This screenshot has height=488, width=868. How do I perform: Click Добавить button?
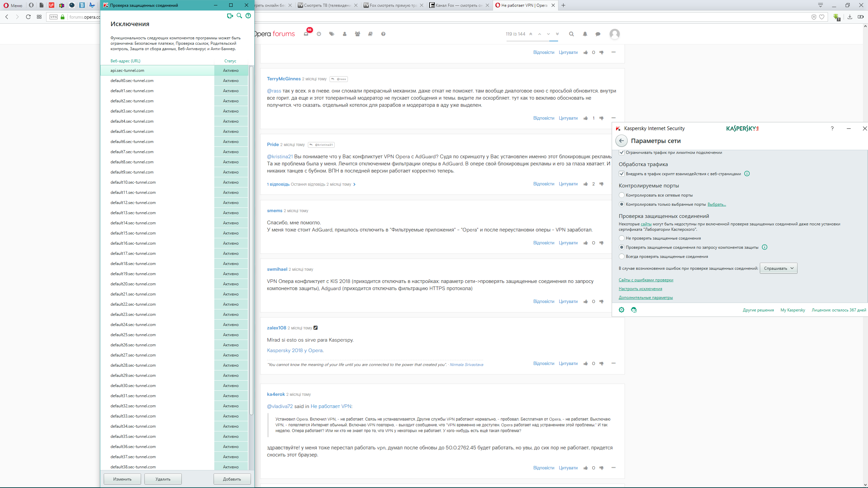(x=232, y=479)
